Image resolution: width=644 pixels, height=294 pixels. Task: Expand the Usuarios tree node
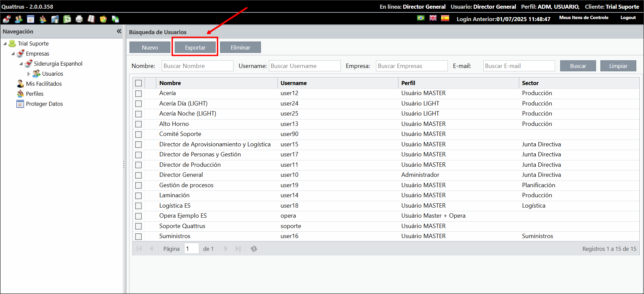(29, 74)
